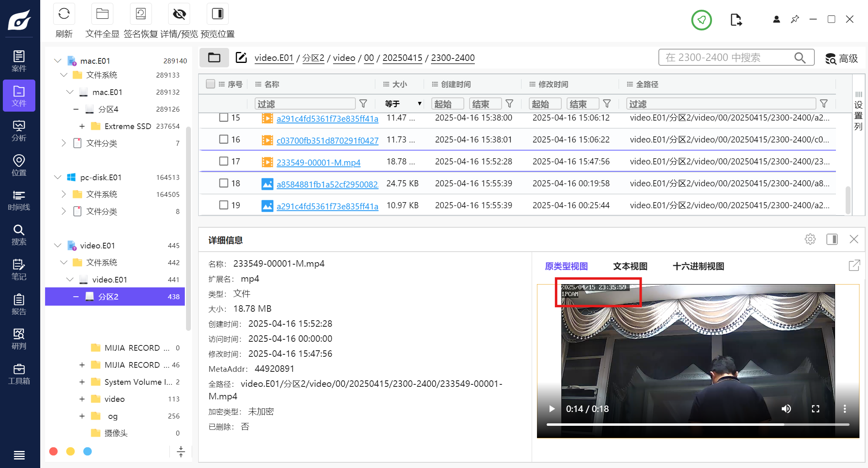Open the 位置 sidebar section

[x=19, y=165]
